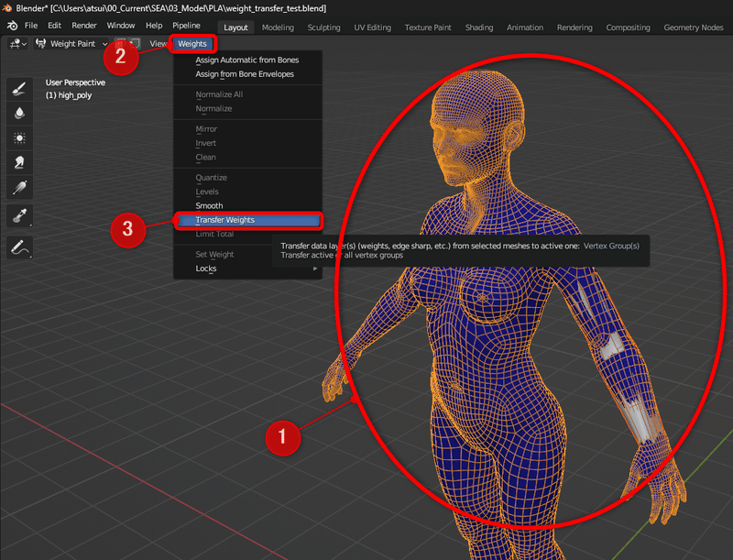Click Normalize All in the Weights menu
This screenshot has width=733, height=560.
247,94
